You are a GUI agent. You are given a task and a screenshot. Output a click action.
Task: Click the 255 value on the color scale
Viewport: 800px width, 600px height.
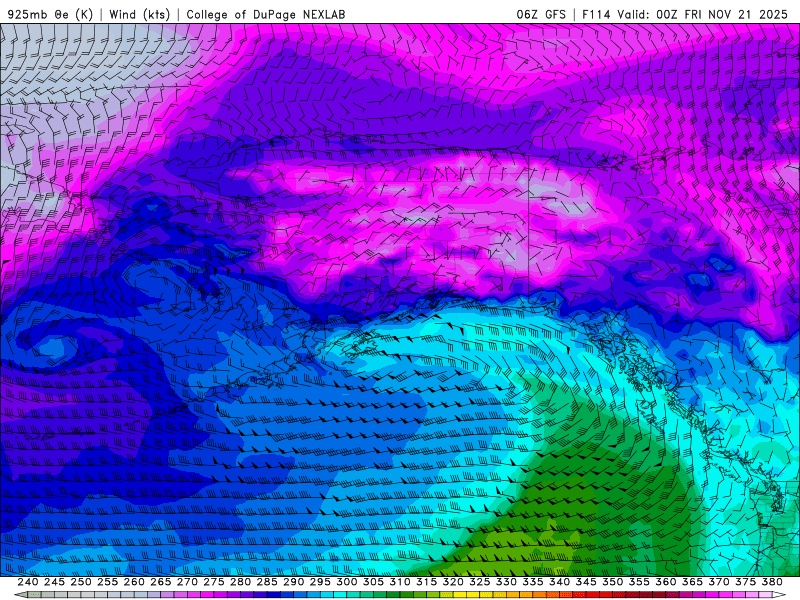point(107,582)
